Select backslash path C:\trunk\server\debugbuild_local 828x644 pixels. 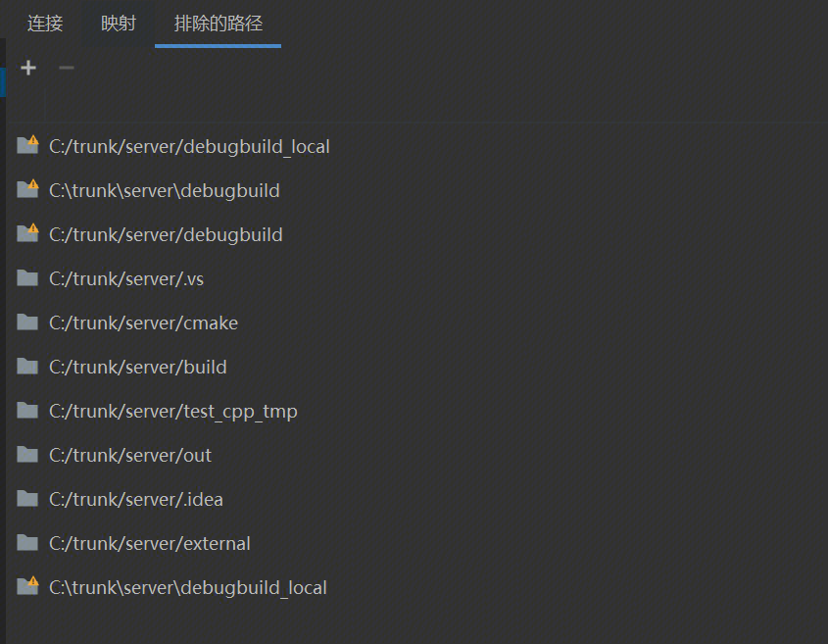(187, 588)
